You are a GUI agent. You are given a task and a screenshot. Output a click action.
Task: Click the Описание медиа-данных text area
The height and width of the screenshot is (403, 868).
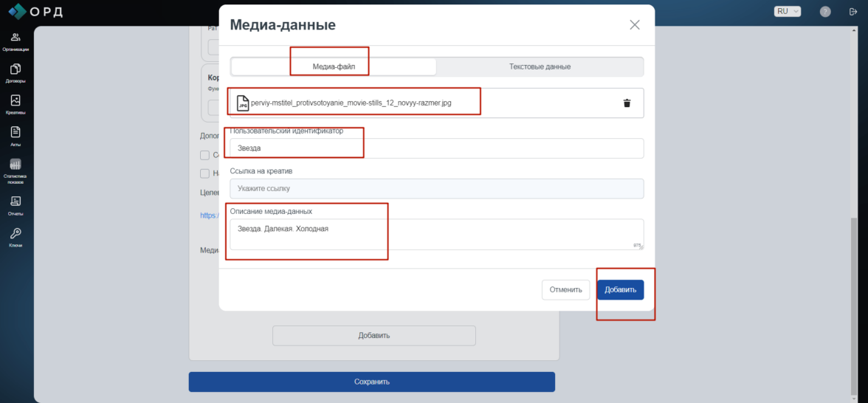pos(437,234)
